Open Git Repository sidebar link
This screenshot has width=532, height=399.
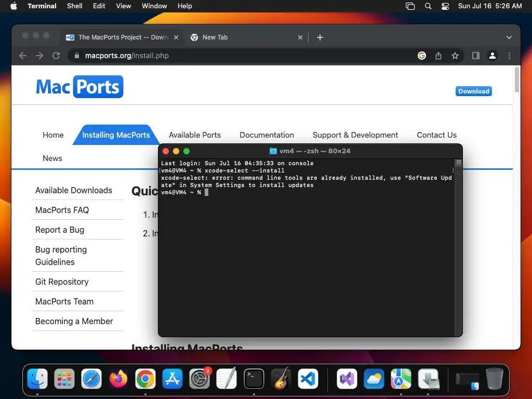coord(62,282)
